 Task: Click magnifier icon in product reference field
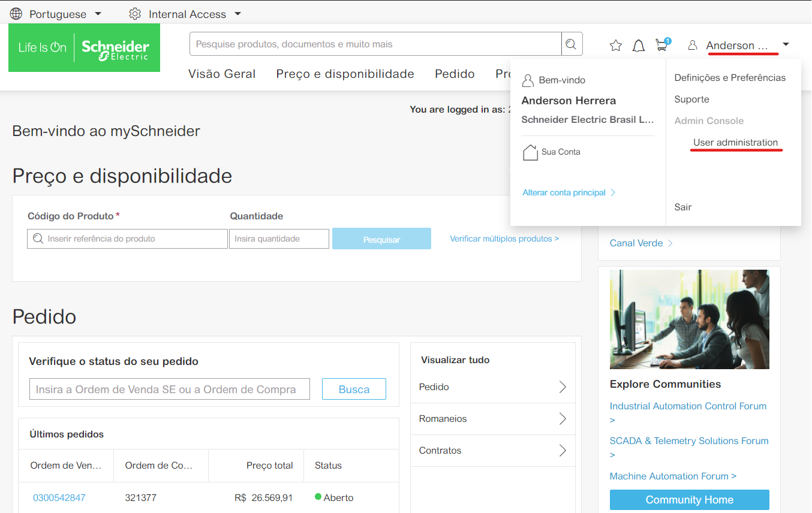coord(38,239)
